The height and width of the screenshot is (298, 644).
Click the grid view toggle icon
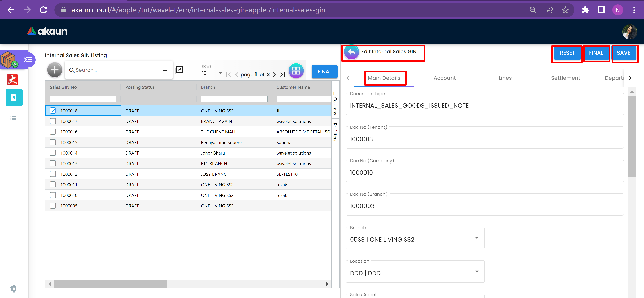tap(296, 71)
